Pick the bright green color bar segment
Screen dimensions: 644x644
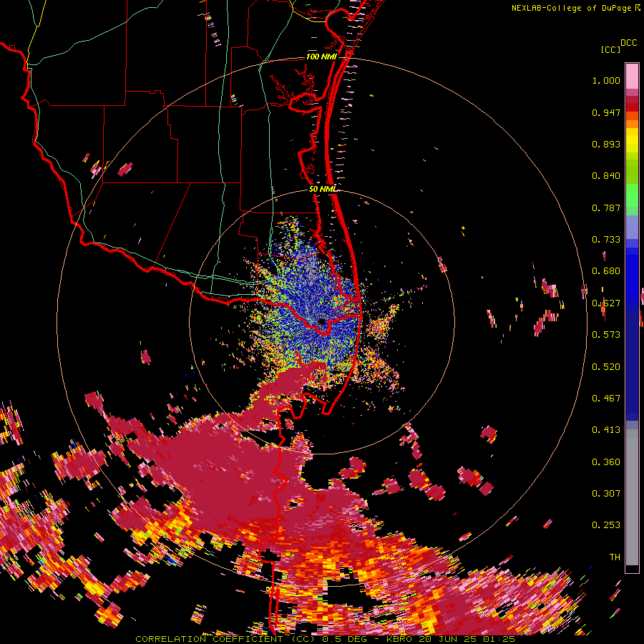click(632, 195)
